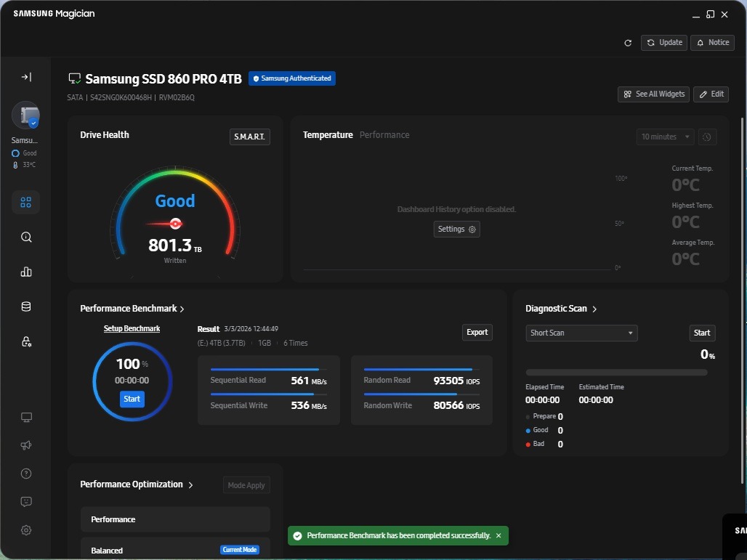Click the history clock icon beside interval dropdown

tap(707, 137)
